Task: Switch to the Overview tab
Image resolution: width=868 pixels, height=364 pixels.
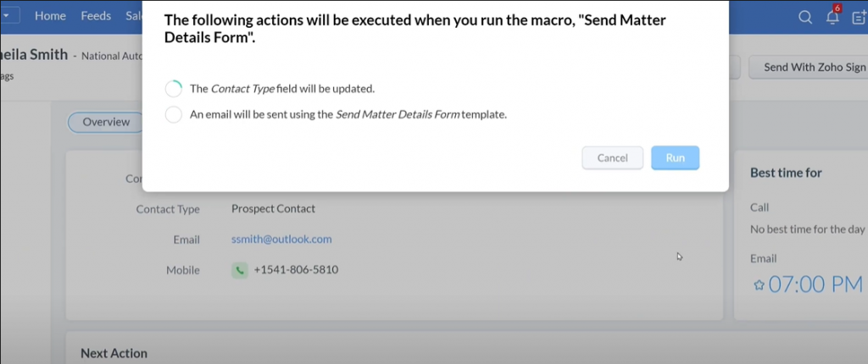Action: point(106,122)
